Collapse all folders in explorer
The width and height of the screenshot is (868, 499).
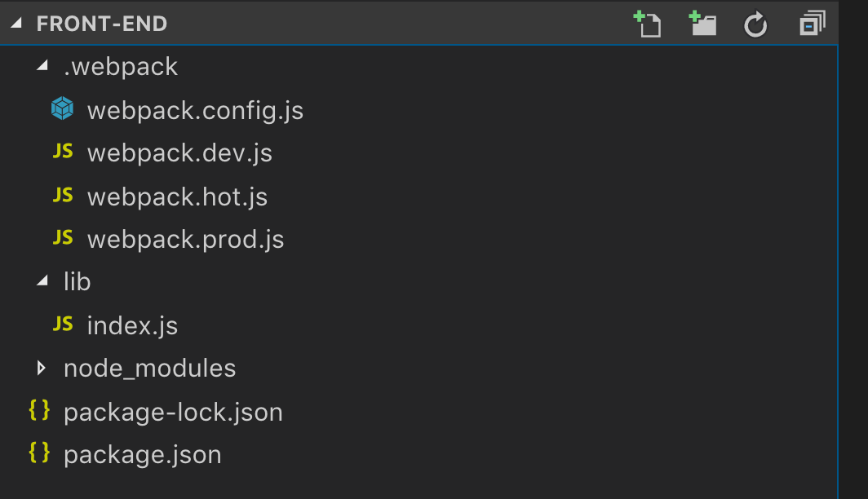click(811, 24)
